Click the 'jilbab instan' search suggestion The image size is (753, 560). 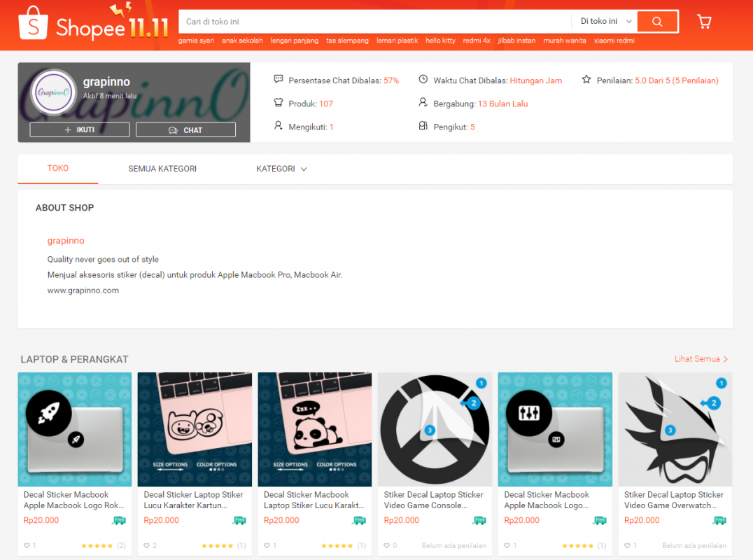pyautogui.click(x=516, y=41)
